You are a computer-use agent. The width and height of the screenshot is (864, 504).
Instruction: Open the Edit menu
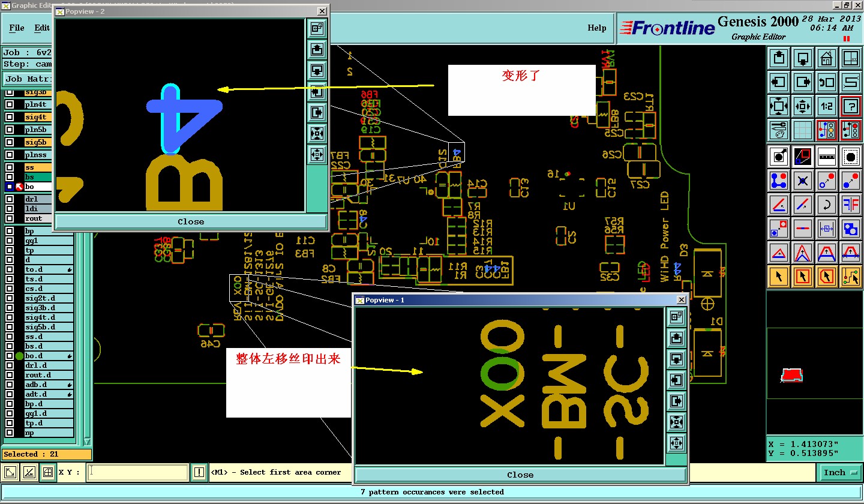[42, 28]
